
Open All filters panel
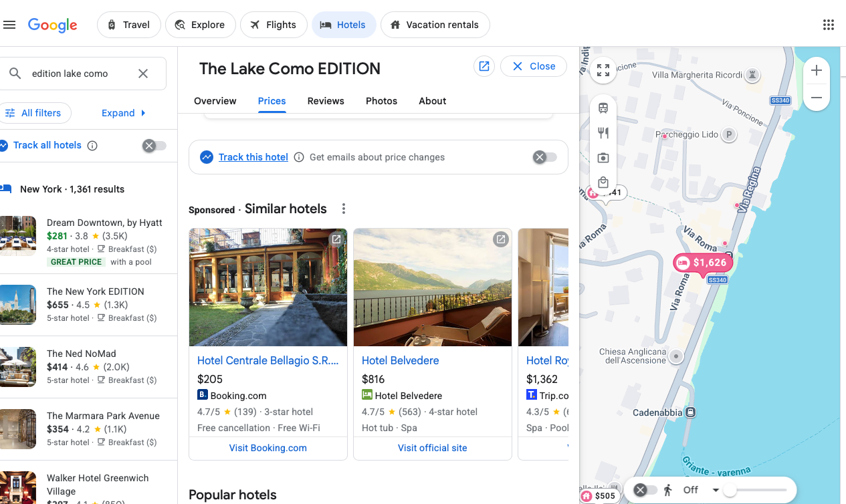click(33, 113)
